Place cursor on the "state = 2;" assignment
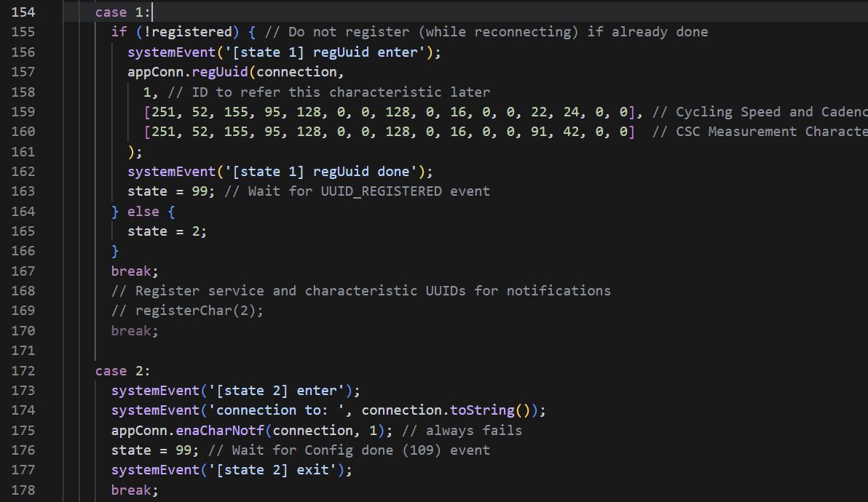This screenshot has height=502, width=868. [167, 231]
